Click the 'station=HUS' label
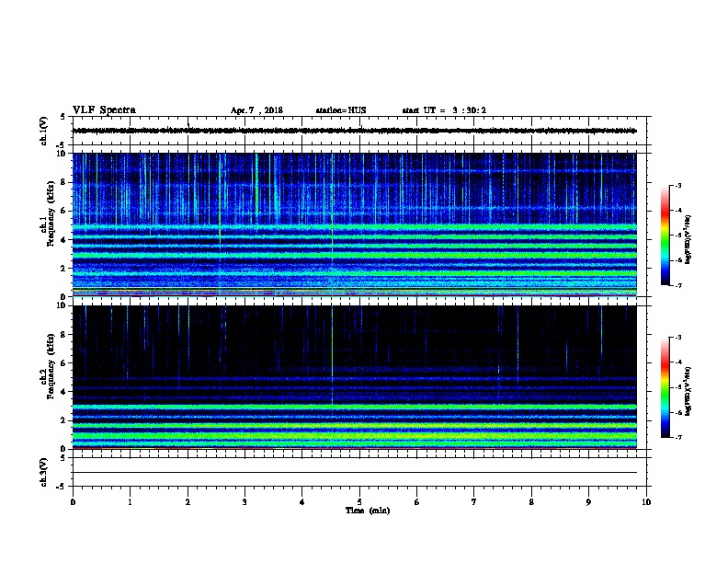 [341, 110]
